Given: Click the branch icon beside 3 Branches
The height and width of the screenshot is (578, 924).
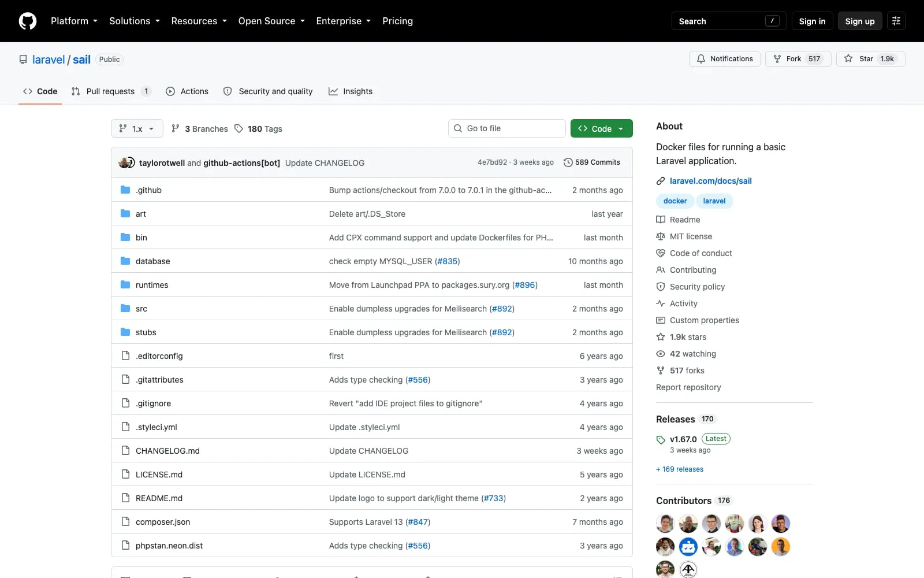Looking at the screenshot, I should click(x=176, y=128).
